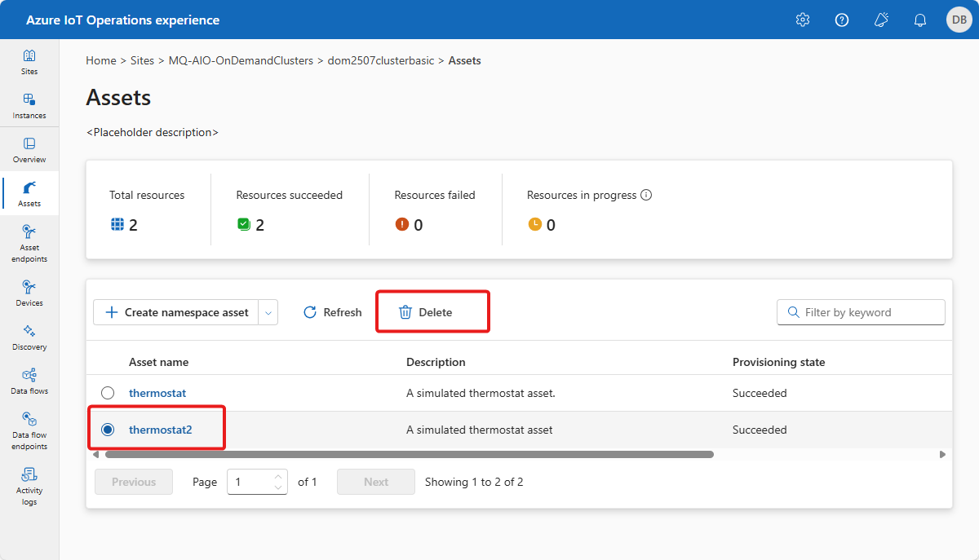Expand the Create namespace asset dropdown arrow
The width and height of the screenshot is (979, 560).
(x=268, y=312)
